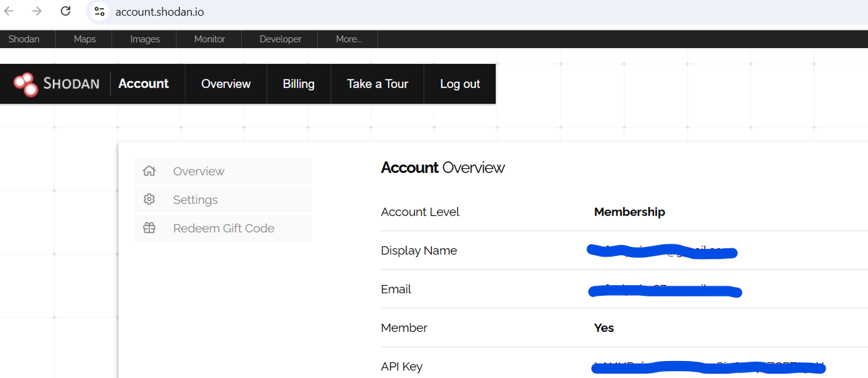Select Overview in the sidebar
Image resolution: width=868 pixels, height=378 pixels.
[223, 171]
